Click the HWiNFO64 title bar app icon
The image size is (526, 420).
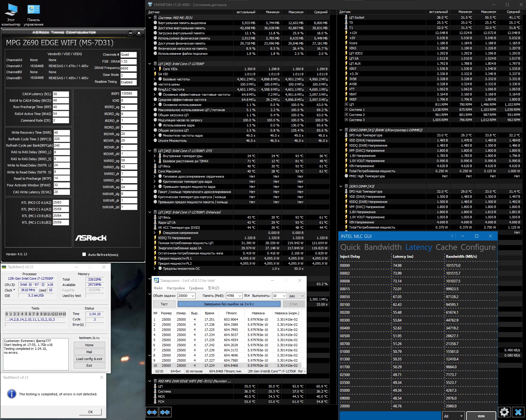coord(150,5)
